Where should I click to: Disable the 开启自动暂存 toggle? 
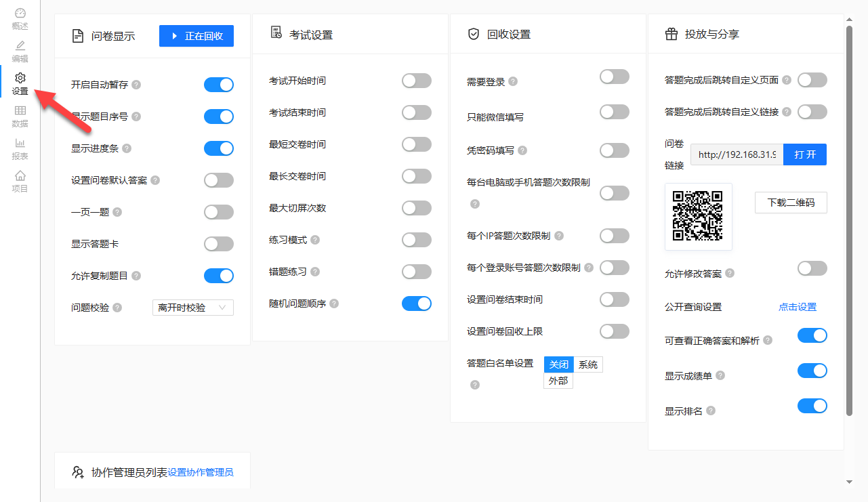[x=219, y=85]
